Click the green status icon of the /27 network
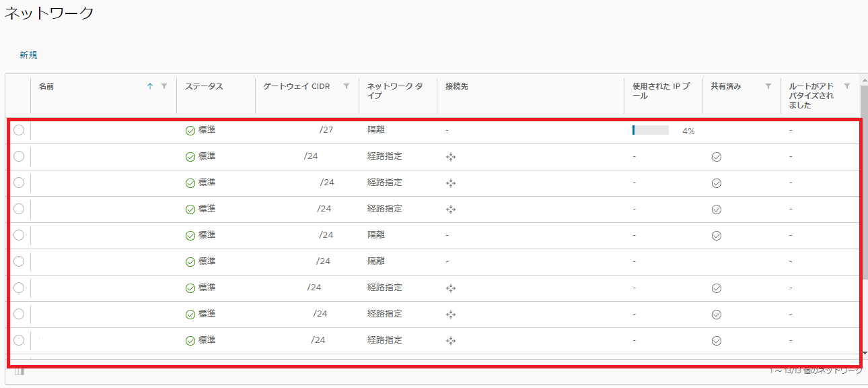The width and height of the screenshot is (868, 388). click(x=190, y=131)
